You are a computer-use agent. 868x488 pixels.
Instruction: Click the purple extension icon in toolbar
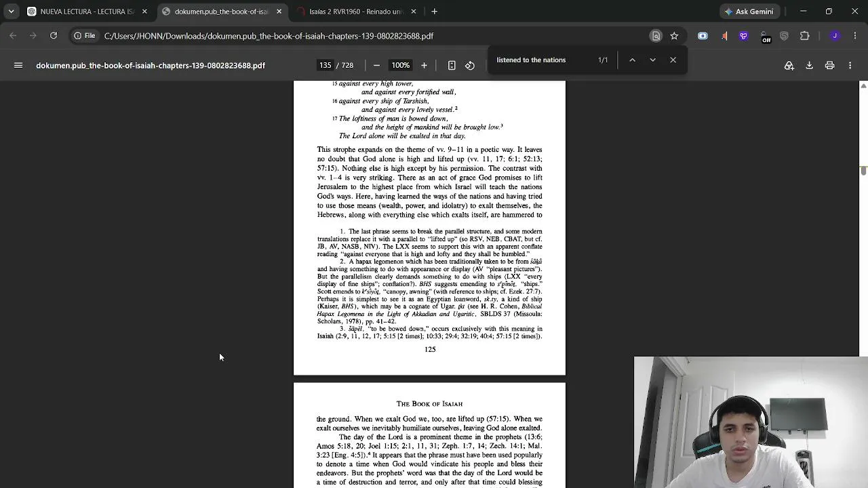(x=744, y=36)
